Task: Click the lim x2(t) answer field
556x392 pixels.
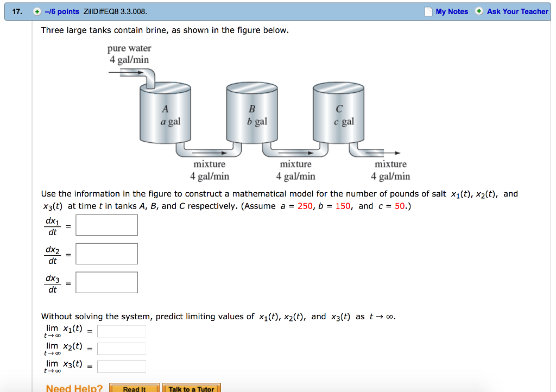Action: [x=121, y=349]
